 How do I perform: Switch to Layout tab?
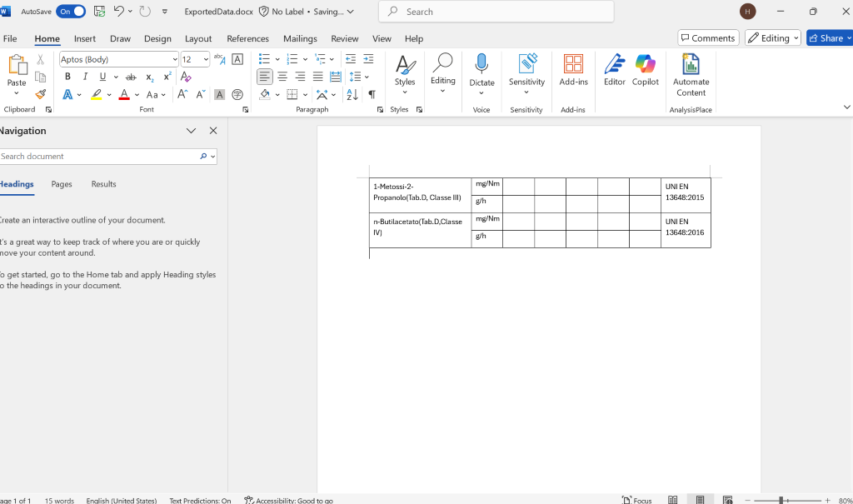coord(198,38)
